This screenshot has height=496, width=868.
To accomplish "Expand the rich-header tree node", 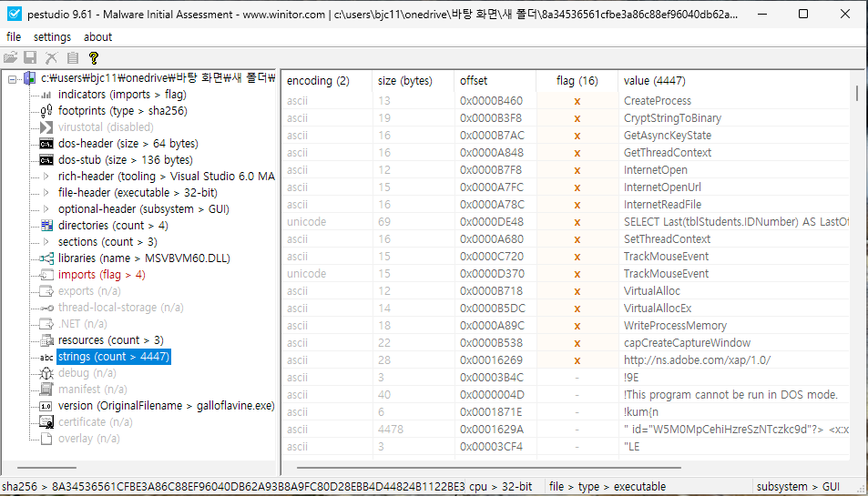I will pos(46,177).
